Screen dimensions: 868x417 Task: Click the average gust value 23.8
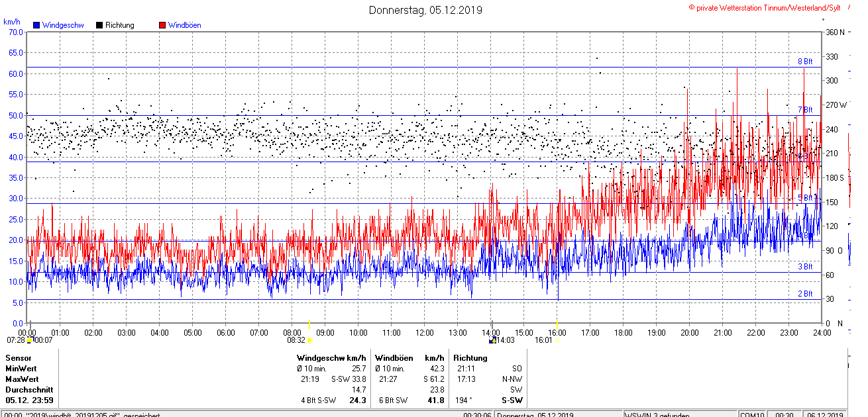pyautogui.click(x=437, y=390)
